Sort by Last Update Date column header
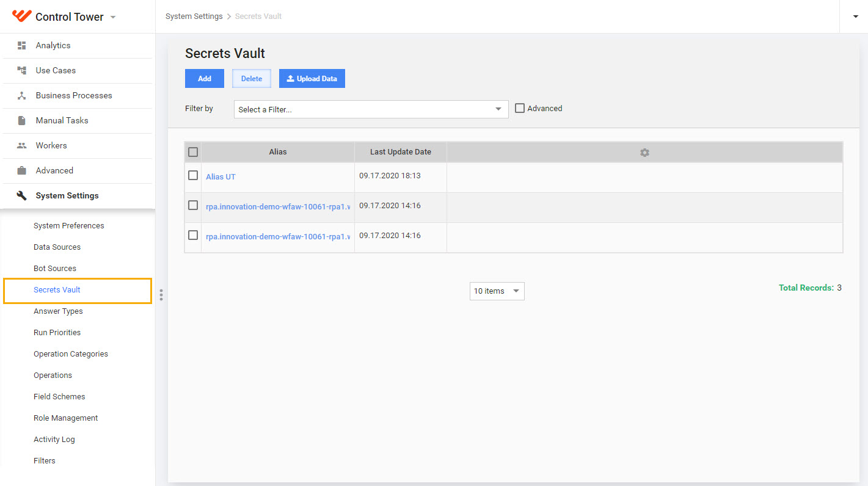 point(401,152)
